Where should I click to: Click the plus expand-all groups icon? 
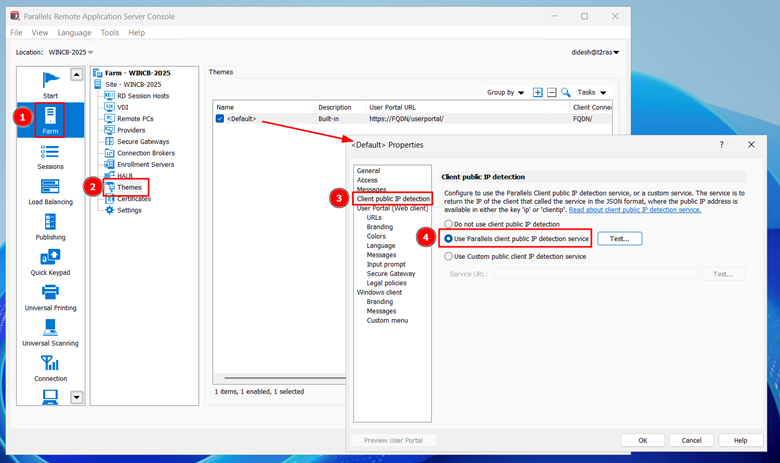[x=537, y=92]
